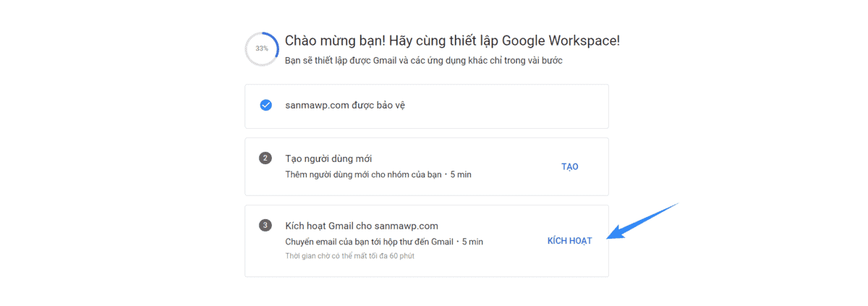The height and width of the screenshot is (306, 868).
Task: Click the heading "Tạo người dùng mới"
Action: tap(329, 158)
